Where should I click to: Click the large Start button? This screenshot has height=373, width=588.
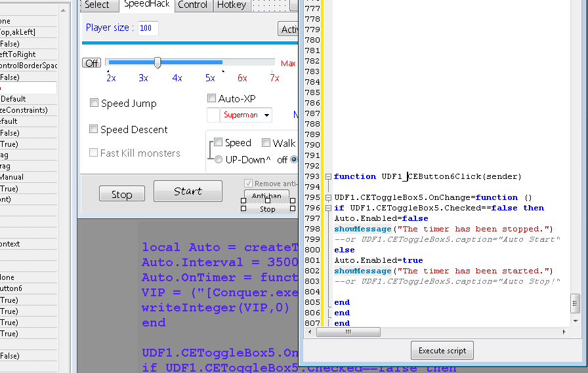[188, 191]
